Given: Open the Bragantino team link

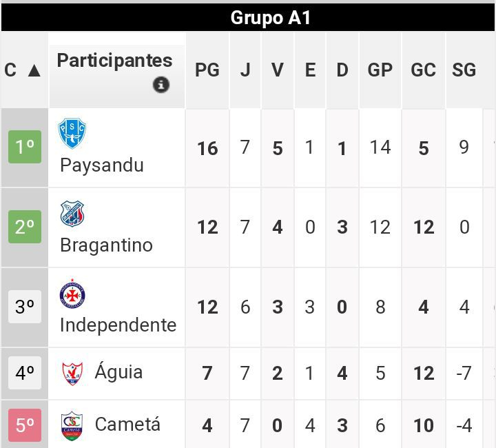Looking at the screenshot, I should point(106,245).
